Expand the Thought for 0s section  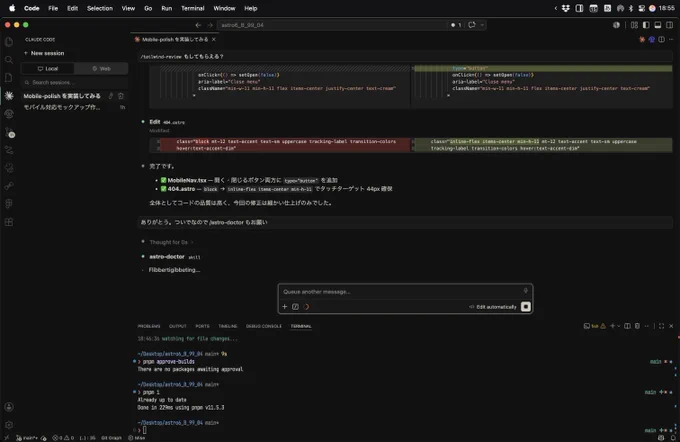[x=171, y=242]
